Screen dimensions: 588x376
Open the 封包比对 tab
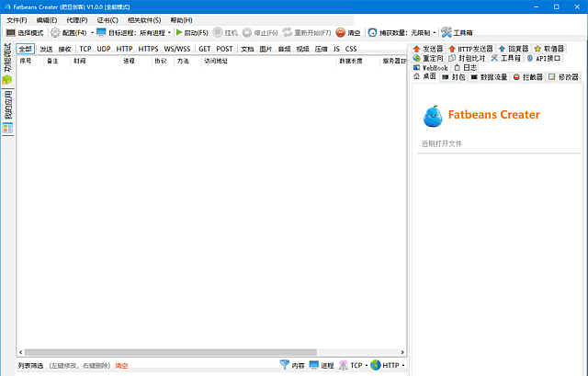click(x=467, y=58)
